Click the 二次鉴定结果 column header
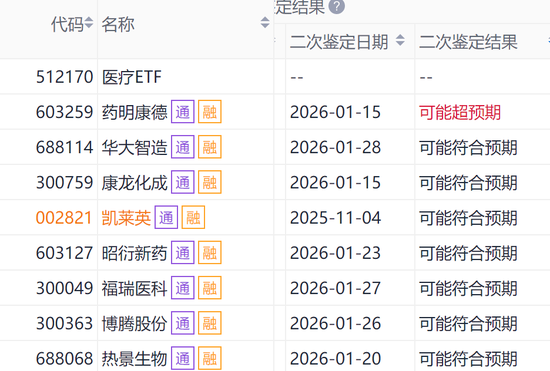This screenshot has width=550, height=371. 468,42
